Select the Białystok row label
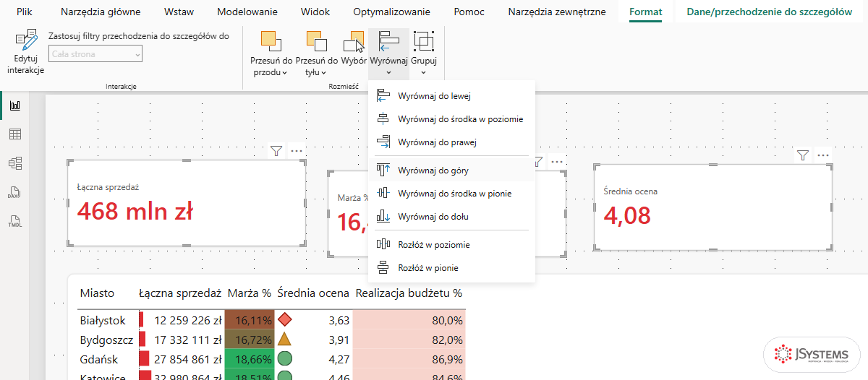Screen dimensions: 868x380 103,320
